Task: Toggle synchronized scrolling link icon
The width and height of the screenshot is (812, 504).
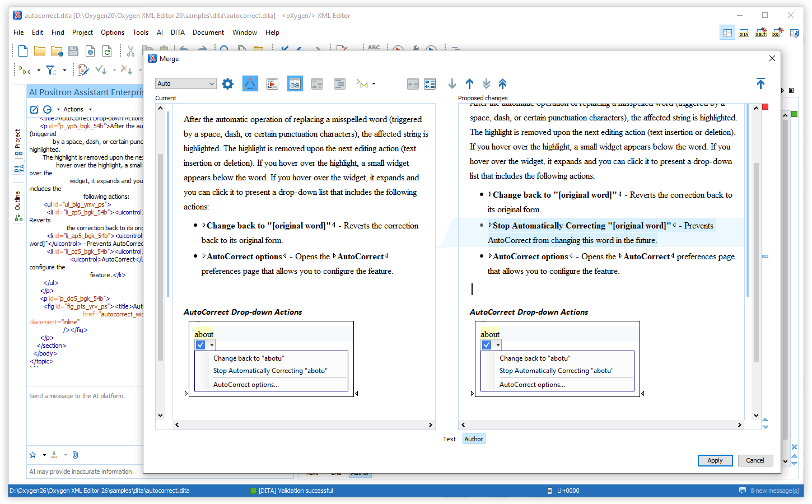Action: pos(295,84)
